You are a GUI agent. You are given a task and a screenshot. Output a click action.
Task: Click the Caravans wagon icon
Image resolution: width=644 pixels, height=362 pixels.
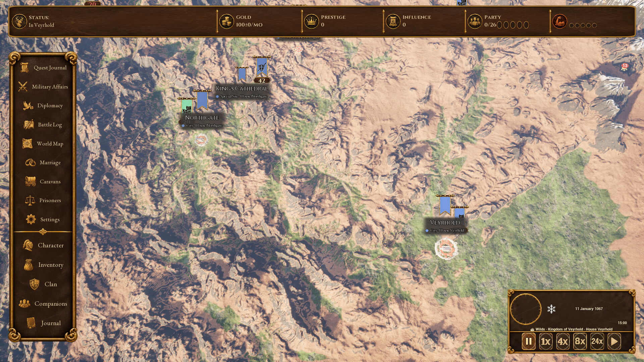31,182
